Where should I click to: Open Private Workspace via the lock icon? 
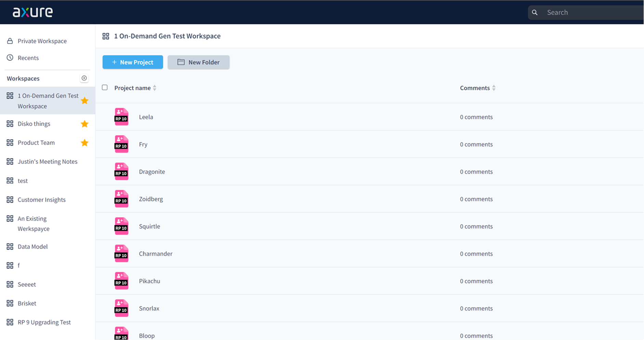click(x=10, y=41)
